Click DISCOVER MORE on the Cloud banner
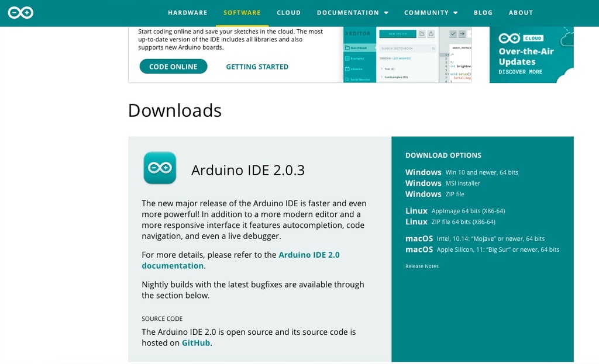 pyautogui.click(x=520, y=72)
